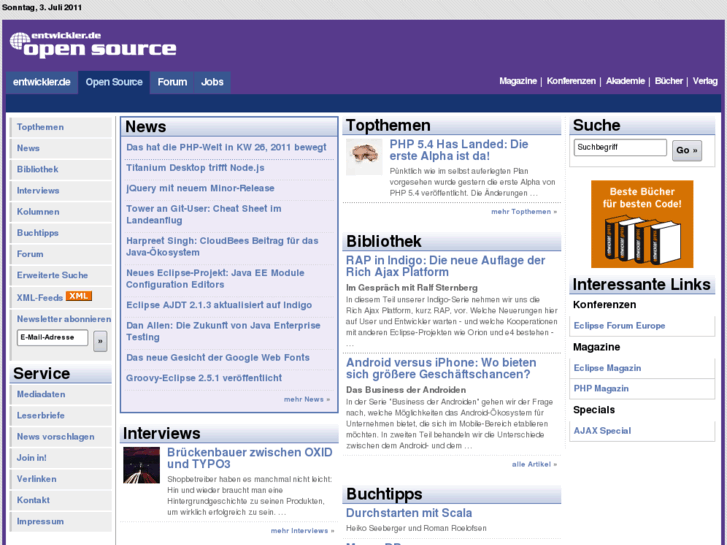Open AJAX Special link

click(602, 431)
